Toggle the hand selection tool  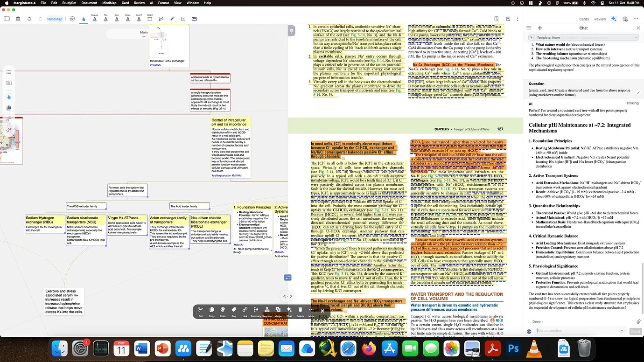tap(83, 20)
